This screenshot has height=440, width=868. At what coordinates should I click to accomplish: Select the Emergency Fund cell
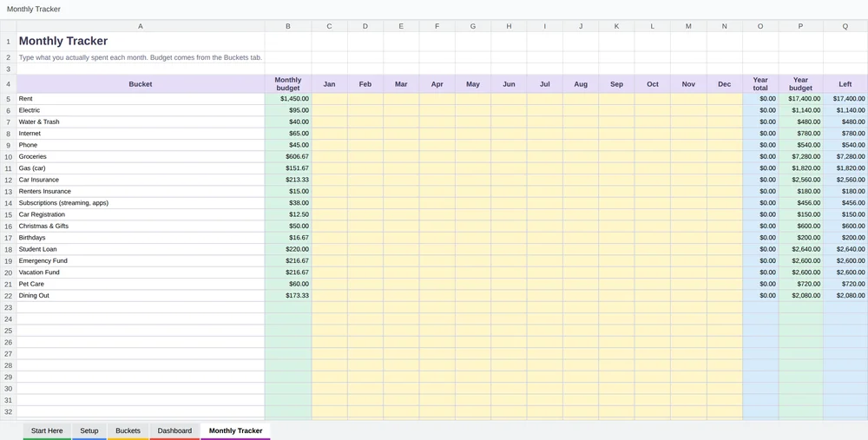pos(141,261)
